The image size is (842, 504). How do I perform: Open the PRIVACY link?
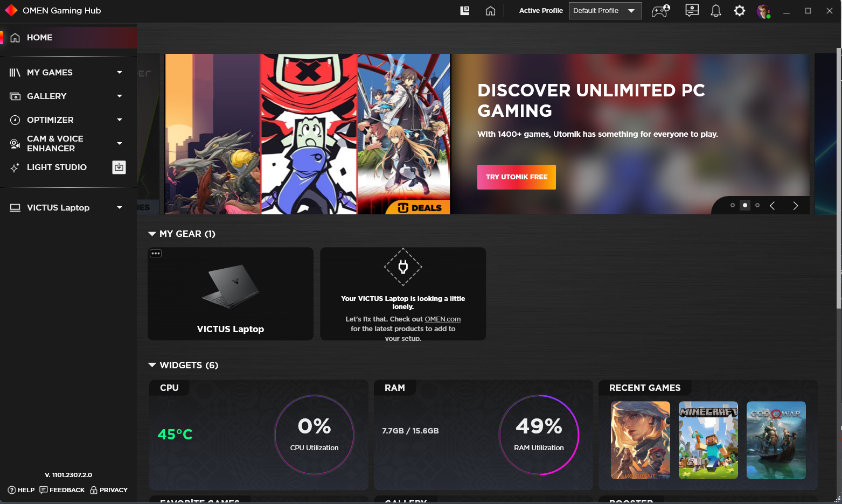114,490
